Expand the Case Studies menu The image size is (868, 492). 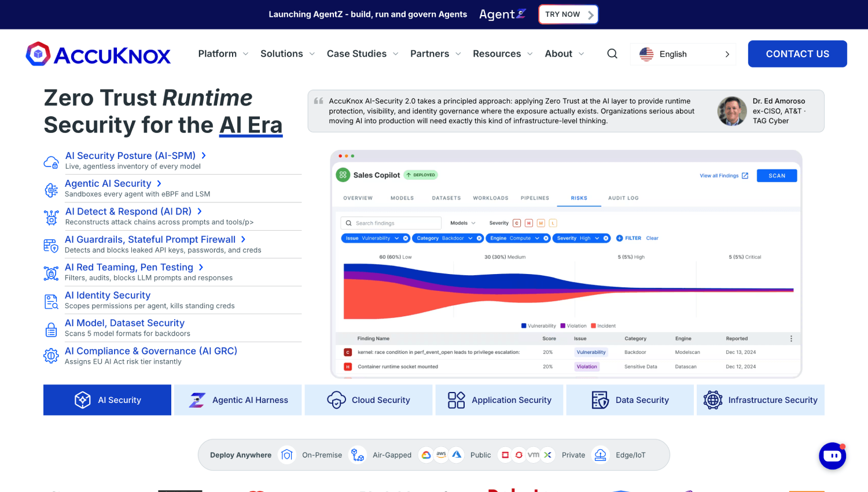click(x=363, y=54)
